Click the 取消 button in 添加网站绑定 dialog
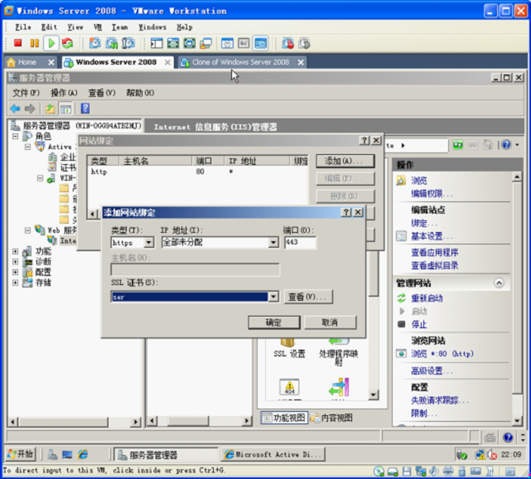This screenshot has height=479, width=531. [x=330, y=322]
